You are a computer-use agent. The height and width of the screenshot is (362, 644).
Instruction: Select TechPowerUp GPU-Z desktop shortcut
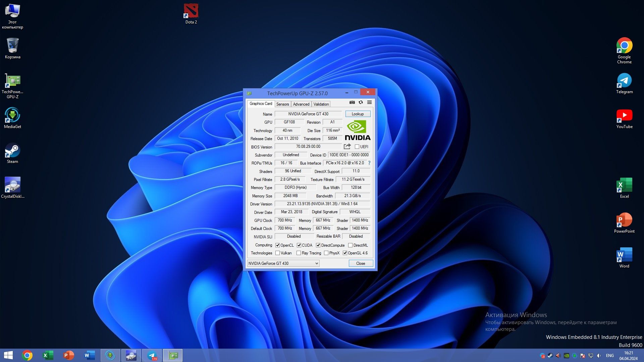(x=12, y=86)
